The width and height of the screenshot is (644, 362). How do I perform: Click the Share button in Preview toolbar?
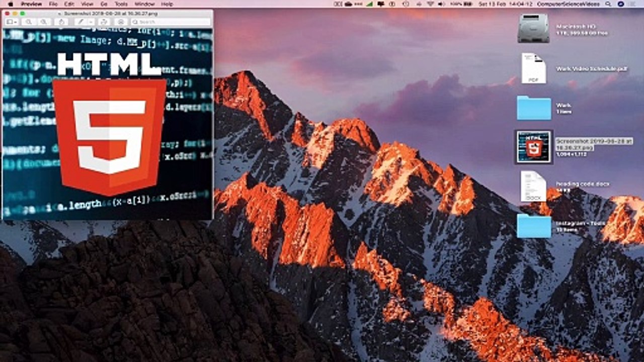point(61,22)
